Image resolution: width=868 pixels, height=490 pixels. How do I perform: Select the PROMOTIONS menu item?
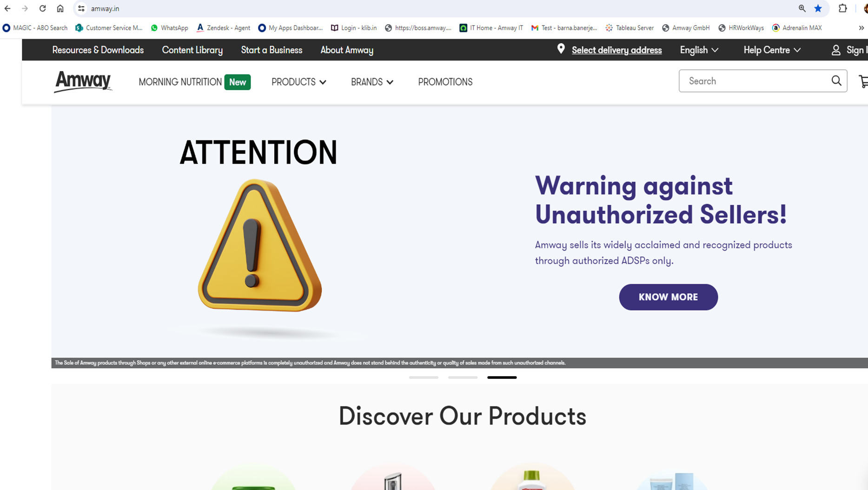(445, 82)
